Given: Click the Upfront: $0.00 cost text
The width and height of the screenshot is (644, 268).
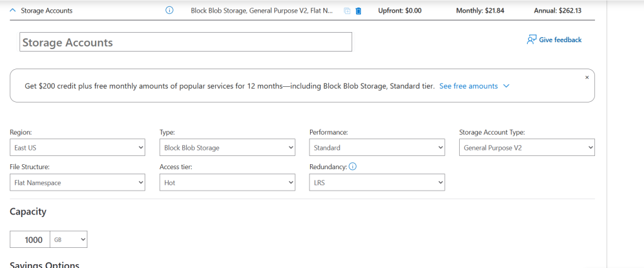Looking at the screenshot, I should [399, 11].
